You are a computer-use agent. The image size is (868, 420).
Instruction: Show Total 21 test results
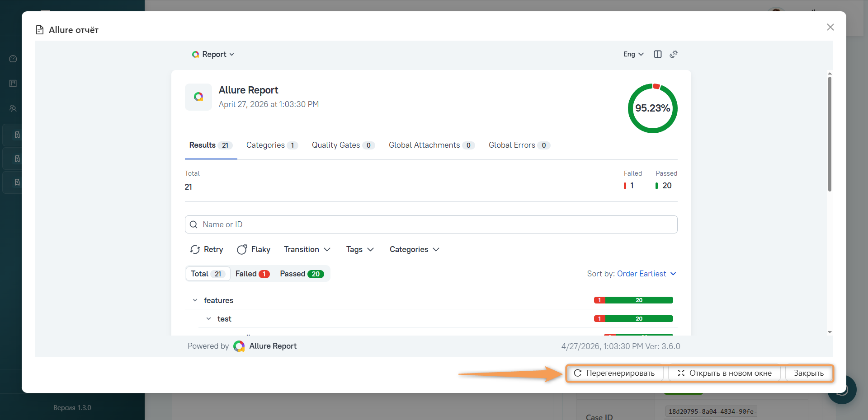pyautogui.click(x=208, y=274)
